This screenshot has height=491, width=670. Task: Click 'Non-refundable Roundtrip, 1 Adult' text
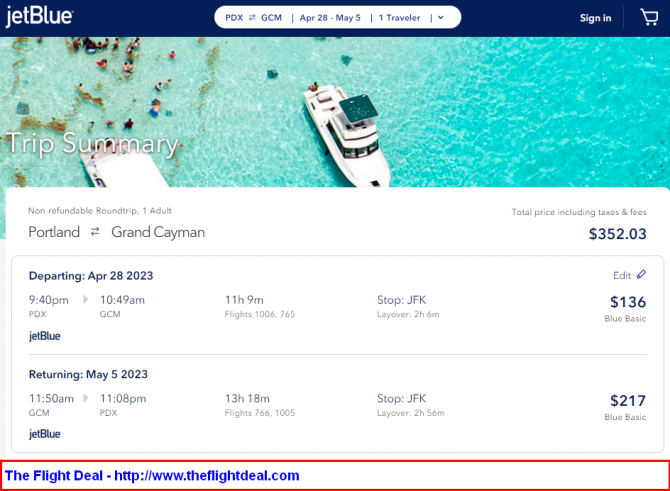tap(100, 211)
